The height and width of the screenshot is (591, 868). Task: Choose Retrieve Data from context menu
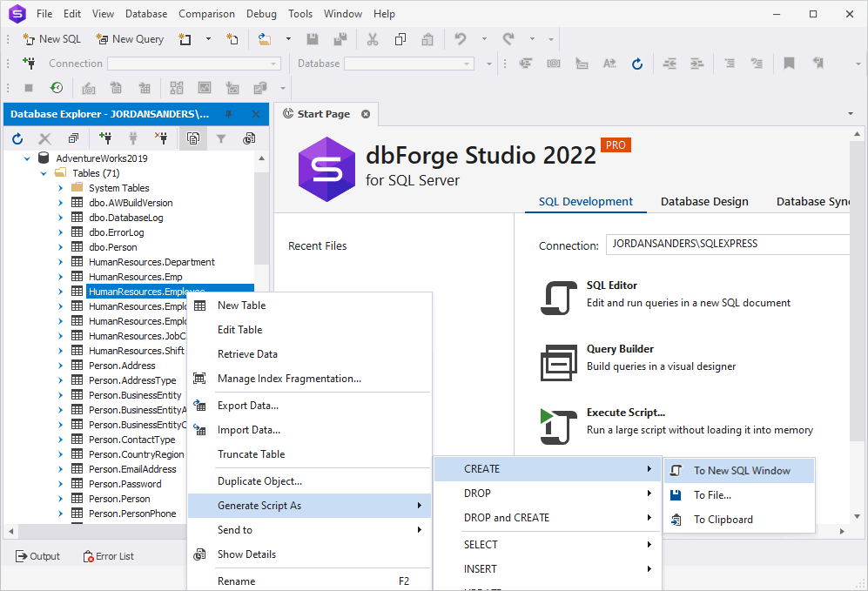point(309,354)
